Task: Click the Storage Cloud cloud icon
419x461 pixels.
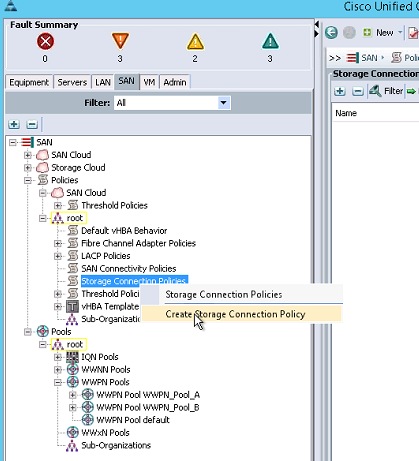Action: click(42, 168)
